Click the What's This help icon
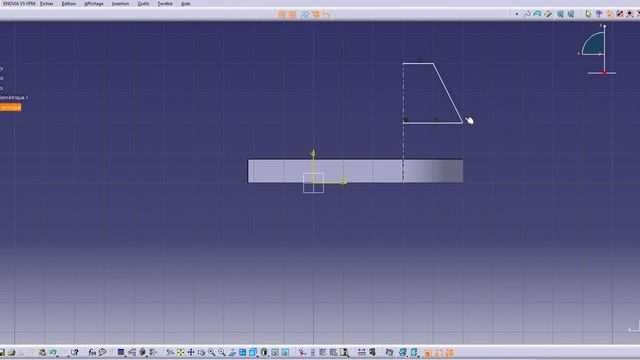 (75, 352)
